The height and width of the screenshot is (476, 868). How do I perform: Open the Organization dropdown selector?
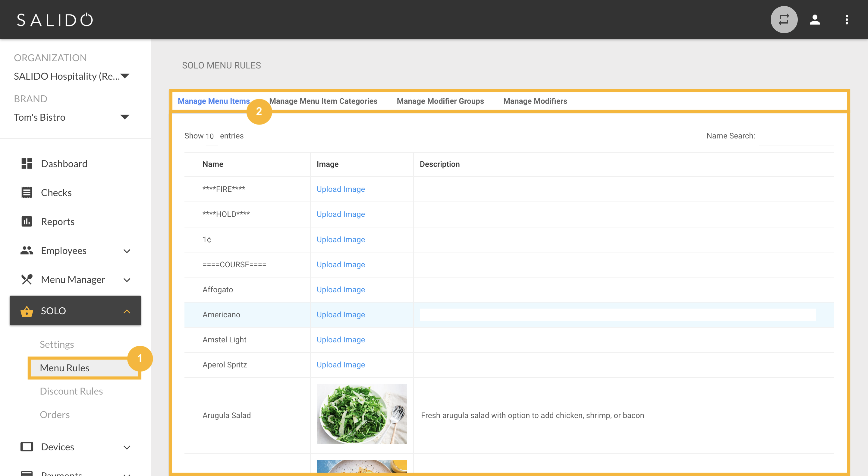click(71, 76)
